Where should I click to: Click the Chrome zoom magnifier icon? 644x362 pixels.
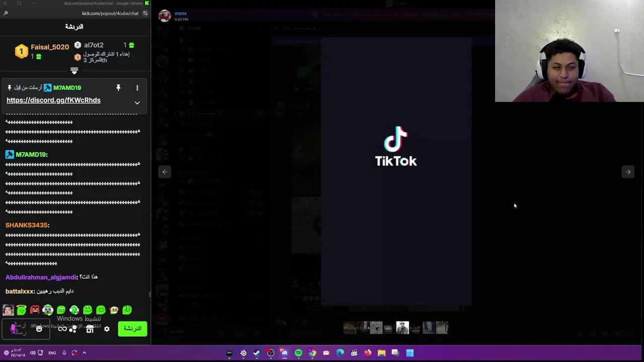(6, 13)
